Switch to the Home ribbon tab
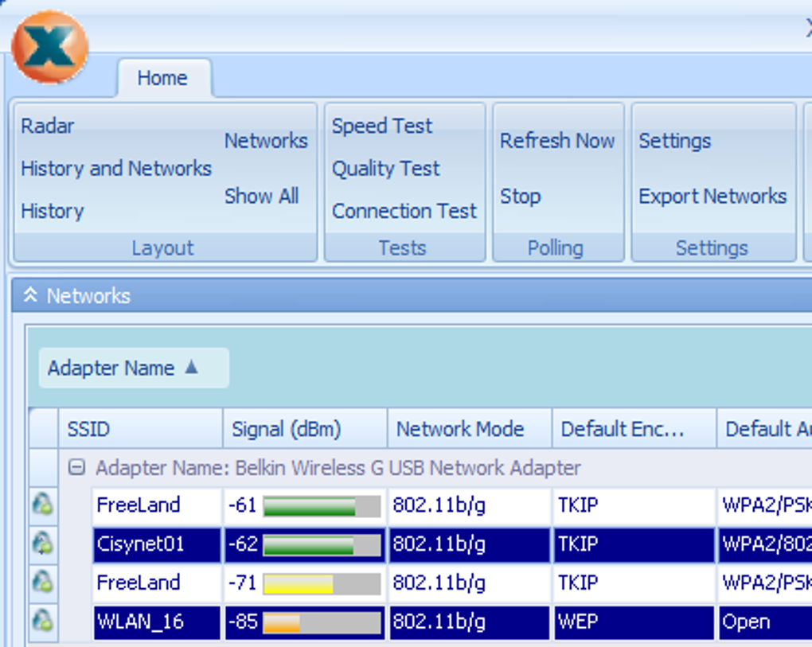812x647 pixels. pyautogui.click(x=162, y=78)
